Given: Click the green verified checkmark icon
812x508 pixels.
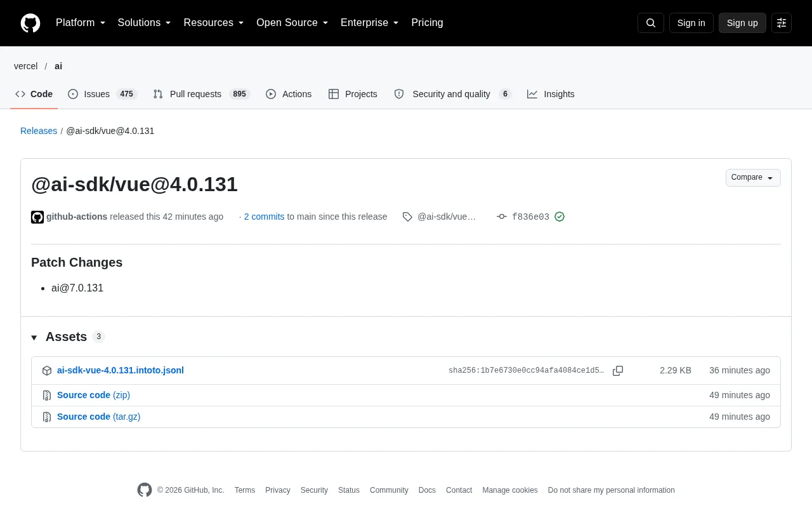Looking at the screenshot, I should point(560,217).
